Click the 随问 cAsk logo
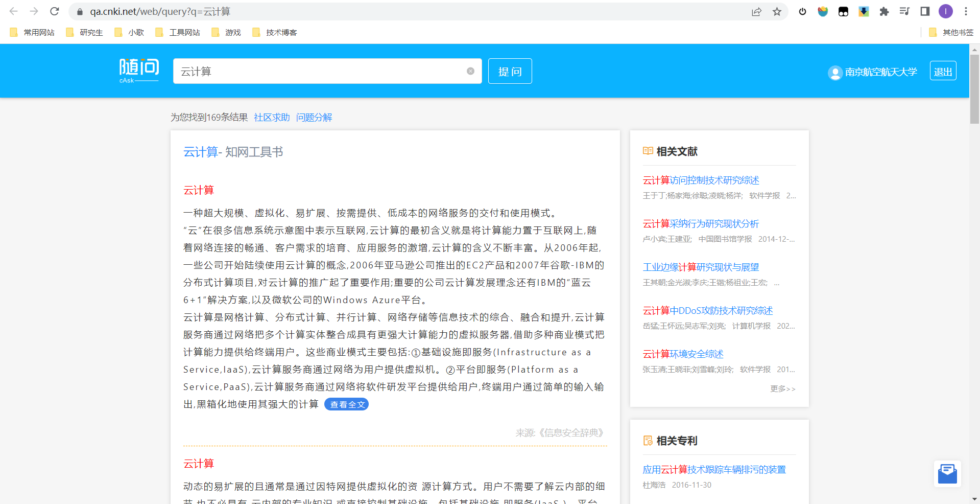Viewport: 980px width, 504px height. [139, 71]
